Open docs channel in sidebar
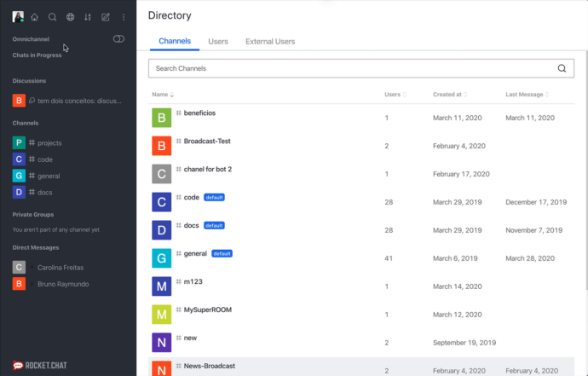The width and height of the screenshot is (588, 376). pos(68,193)
